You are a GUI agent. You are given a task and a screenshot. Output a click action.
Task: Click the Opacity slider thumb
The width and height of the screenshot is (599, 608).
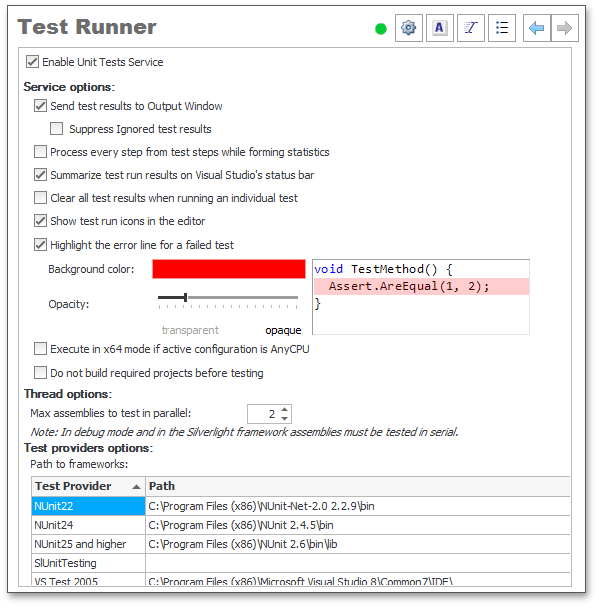[x=185, y=298]
